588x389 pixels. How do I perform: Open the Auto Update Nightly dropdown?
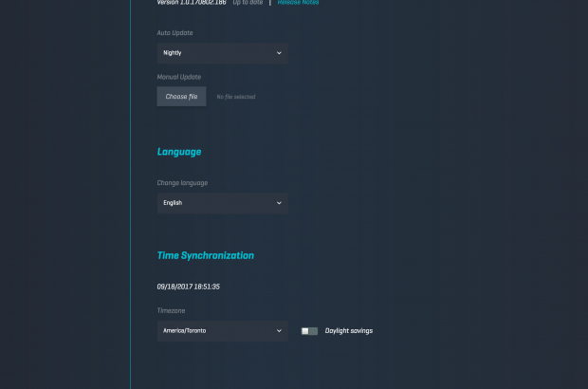click(x=222, y=53)
